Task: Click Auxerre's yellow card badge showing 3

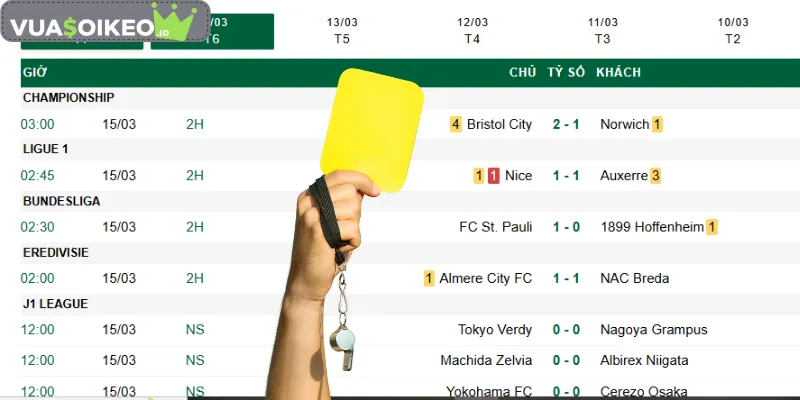Action: (656, 176)
